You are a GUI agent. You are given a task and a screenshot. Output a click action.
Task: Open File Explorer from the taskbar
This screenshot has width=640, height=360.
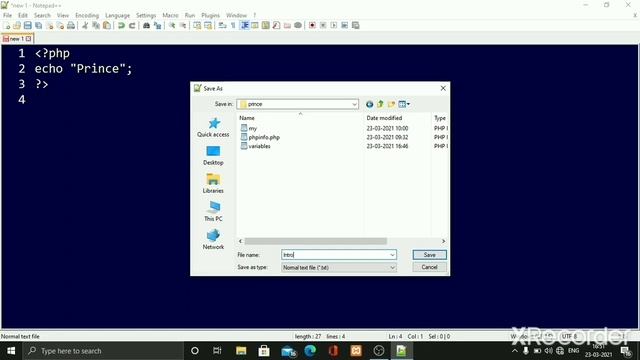(x=241, y=351)
